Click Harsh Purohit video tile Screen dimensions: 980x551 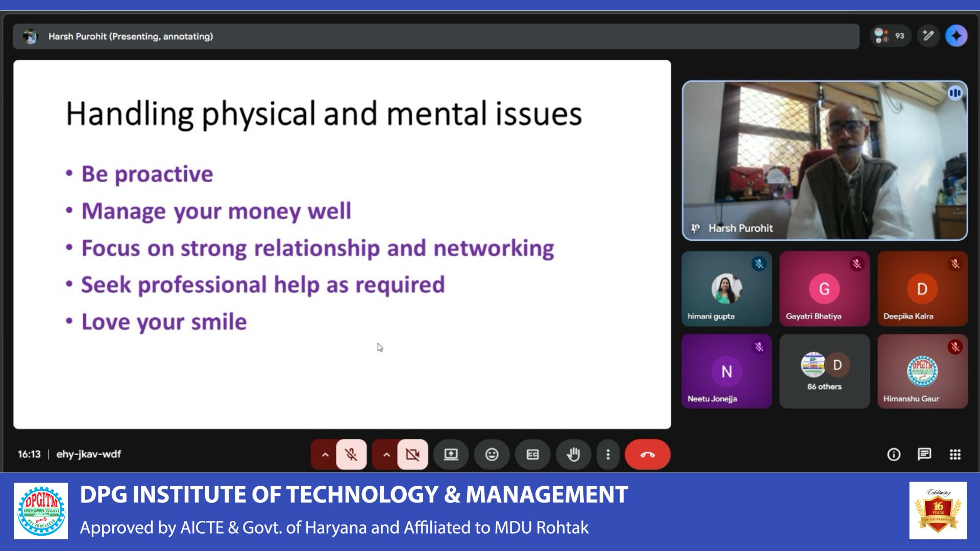coord(824,160)
